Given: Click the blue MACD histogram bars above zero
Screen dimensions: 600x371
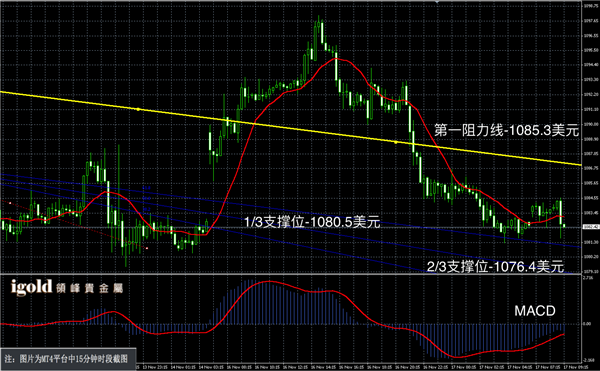Looking at the screenshot, I should (283, 302).
